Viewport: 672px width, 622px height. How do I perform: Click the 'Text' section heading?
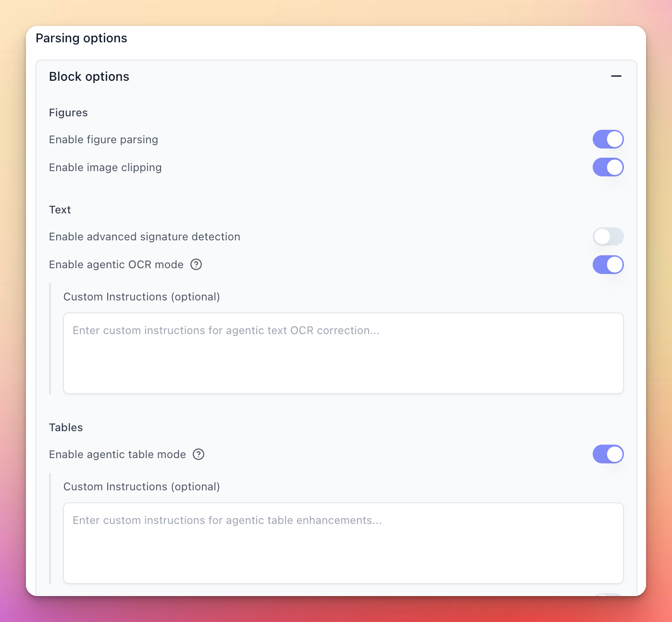click(x=60, y=210)
